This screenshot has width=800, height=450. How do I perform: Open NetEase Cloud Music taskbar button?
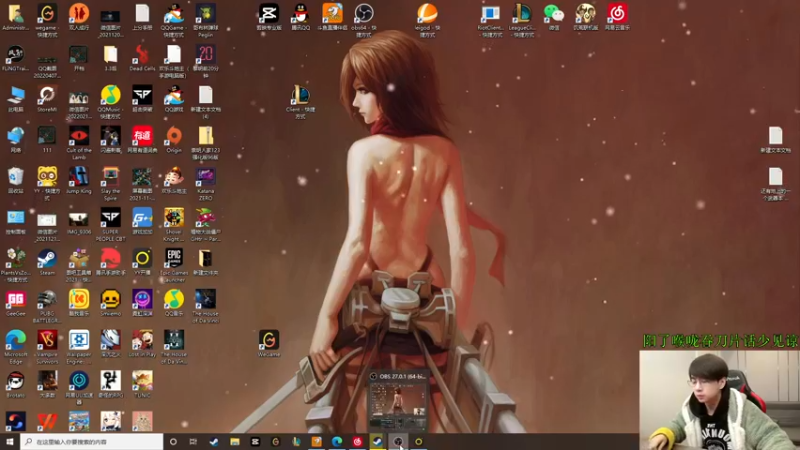(x=357, y=441)
